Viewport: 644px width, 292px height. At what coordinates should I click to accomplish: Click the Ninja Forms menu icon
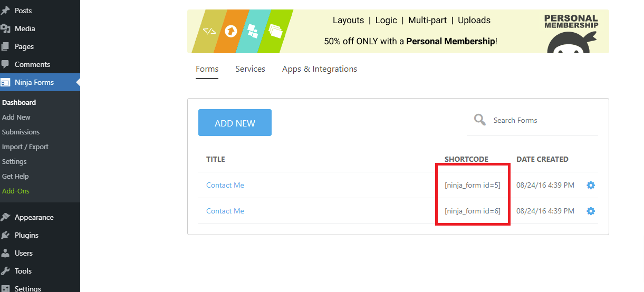tap(5, 82)
